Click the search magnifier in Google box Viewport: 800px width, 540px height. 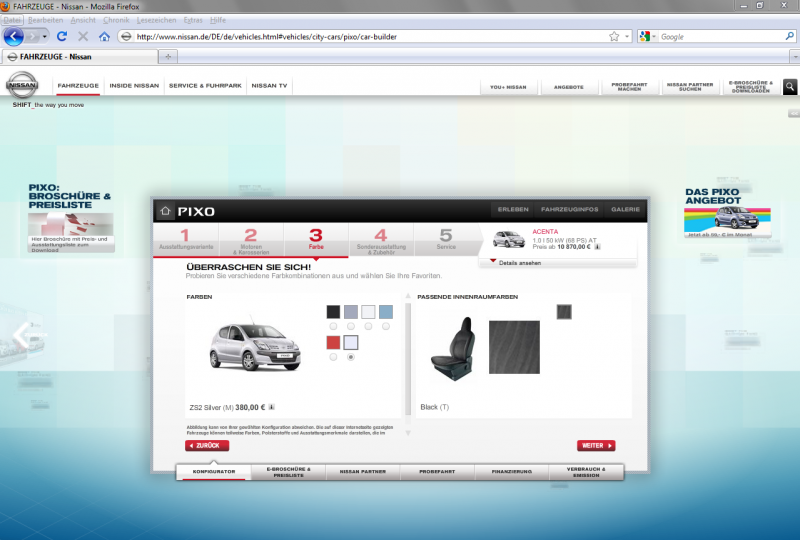pyautogui.click(x=789, y=36)
